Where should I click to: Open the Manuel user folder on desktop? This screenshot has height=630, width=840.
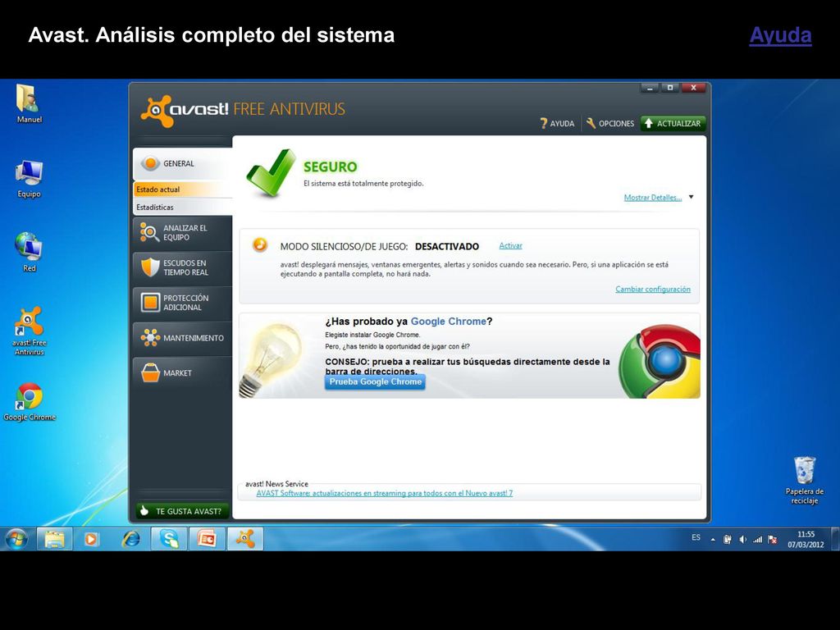[29, 103]
